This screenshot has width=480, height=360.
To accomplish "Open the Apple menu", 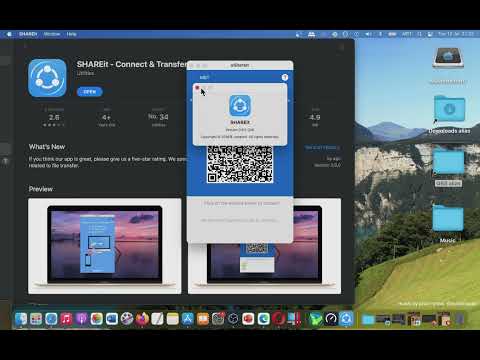I will 9,34.
